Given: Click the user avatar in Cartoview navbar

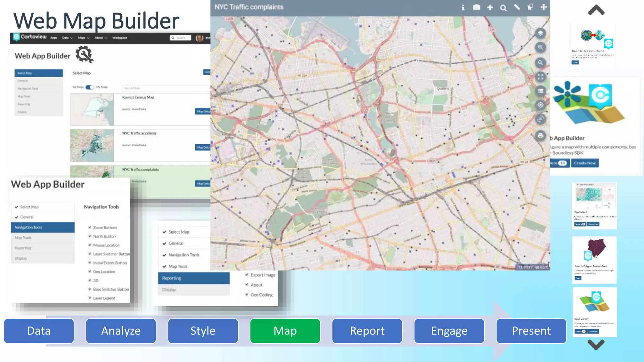Looking at the screenshot, I should click(x=199, y=38).
